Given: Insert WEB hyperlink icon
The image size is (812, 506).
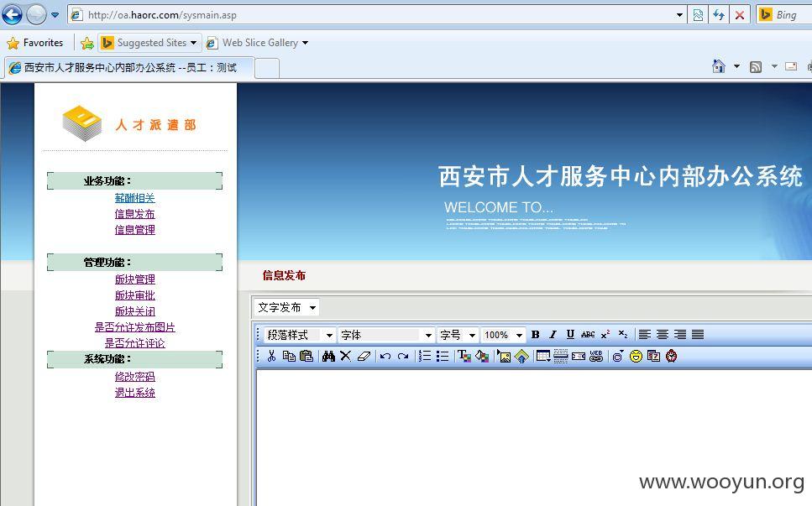Looking at the screenshot, I should point(596,356).
